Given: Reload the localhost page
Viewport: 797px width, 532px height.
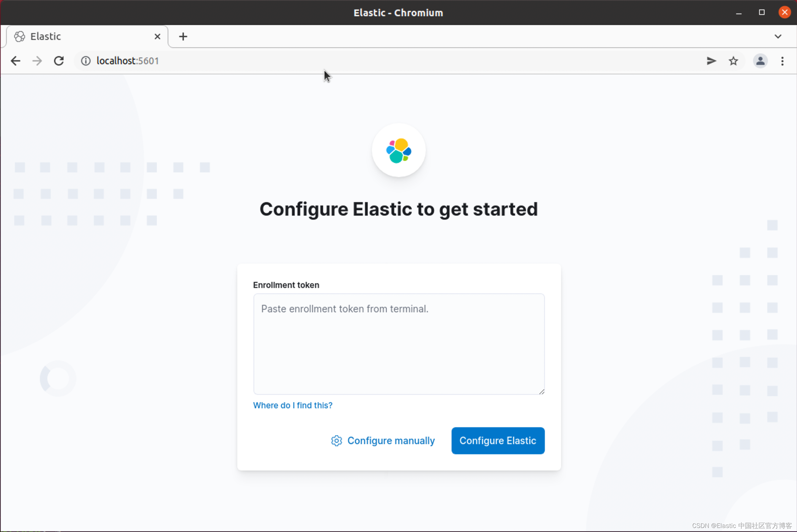Looking at the screenshot, I should click(59, 61).
